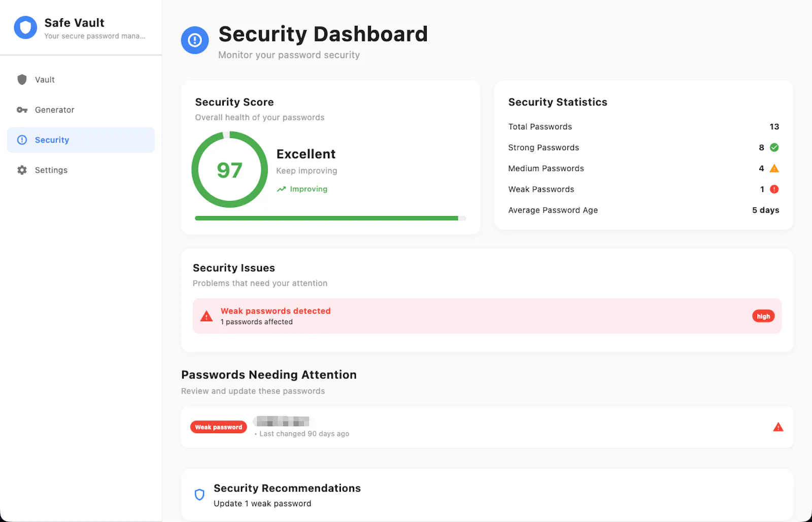Click the Strong Passwords label
The image size is (812, 522).
(544, 148)
